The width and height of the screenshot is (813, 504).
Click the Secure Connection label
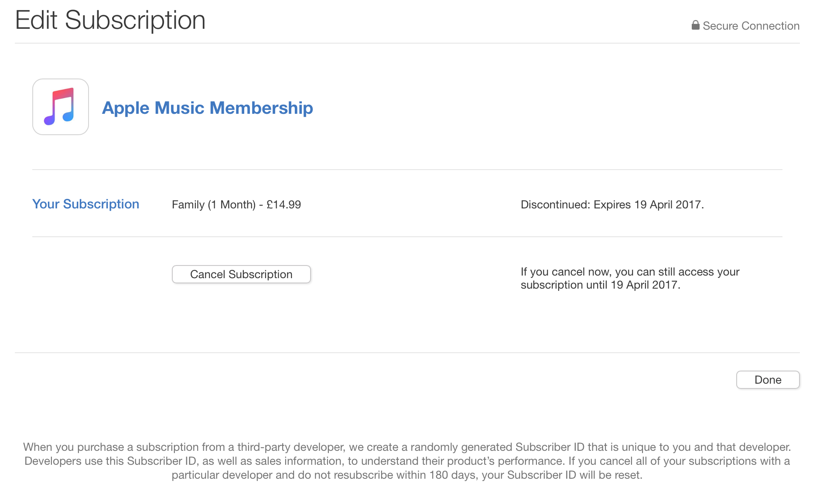[751, 26]
